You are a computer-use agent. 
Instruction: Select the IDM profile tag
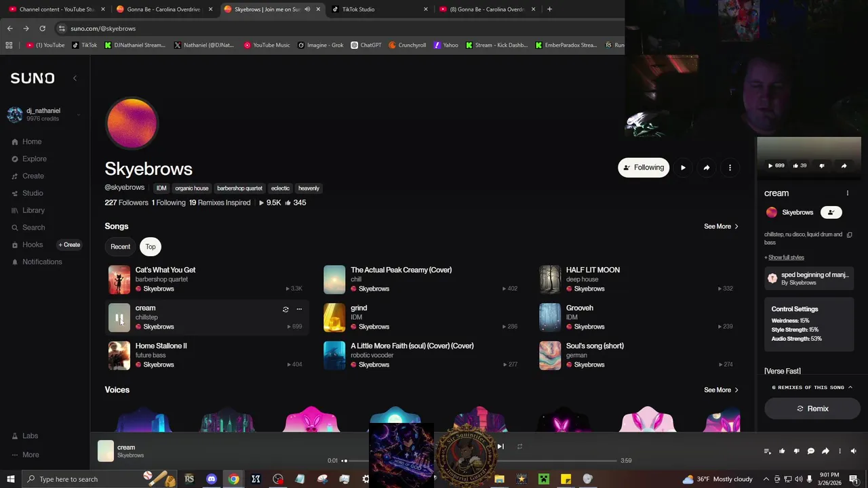pyautogui.click(x=161, y=188)
